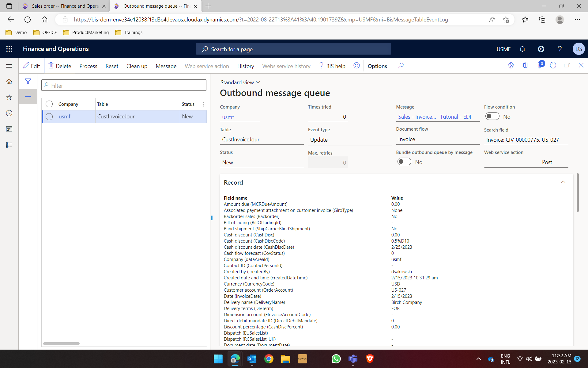The height and width of the screenshot is (368, 588).
Task: Expand the navigation pane hamburger menu
Action: pyautogui.click(x=9, y=66)
